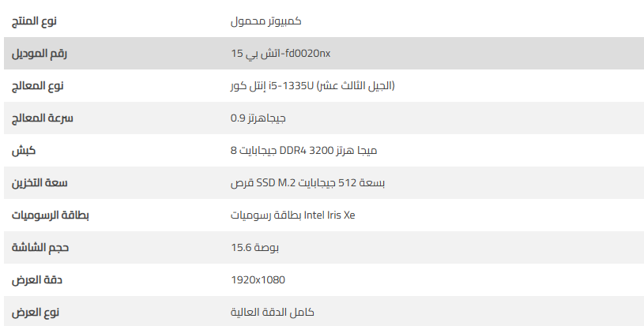This screenshot has height=326, width=644.
Task: Click the 'نوع المنتج' row label
Action: [40, 21]
